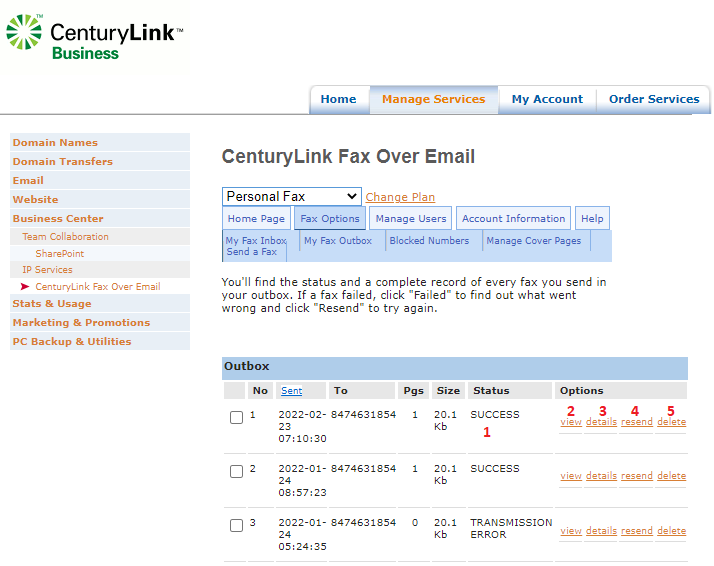
Task: Select Manage Cover Pages submenu item
Action: 533,241
